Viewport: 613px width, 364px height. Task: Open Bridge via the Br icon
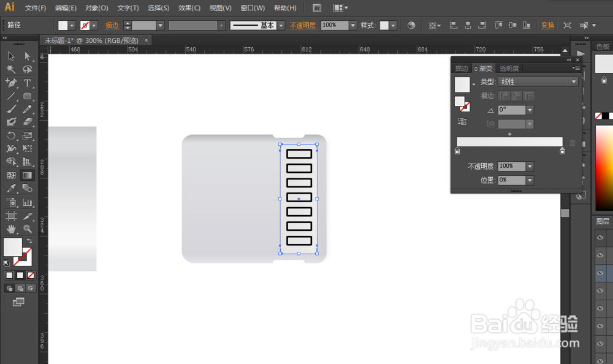317,8
